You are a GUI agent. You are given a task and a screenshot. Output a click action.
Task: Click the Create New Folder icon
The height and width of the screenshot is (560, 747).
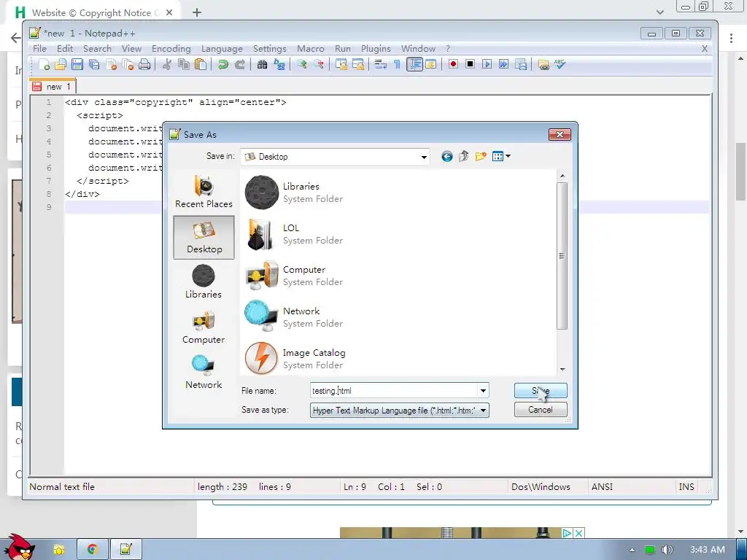pos(481,156)
